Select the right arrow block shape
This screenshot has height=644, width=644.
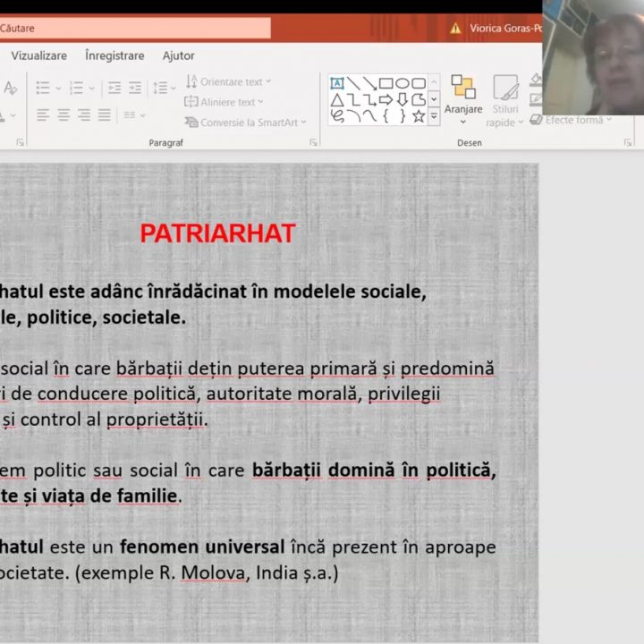tap(386, 99)
